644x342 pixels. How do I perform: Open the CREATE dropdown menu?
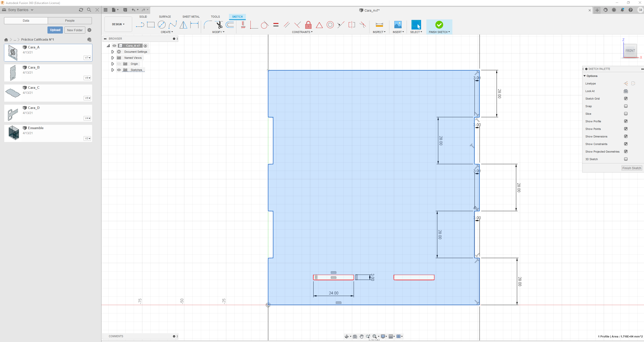tap(167, 32)
